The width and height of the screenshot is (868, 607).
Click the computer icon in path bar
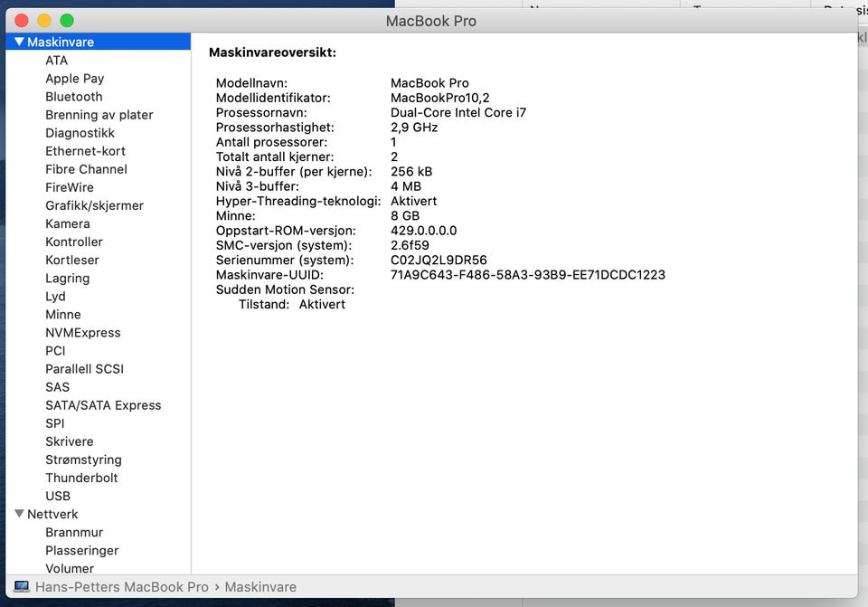click(22, 587)
